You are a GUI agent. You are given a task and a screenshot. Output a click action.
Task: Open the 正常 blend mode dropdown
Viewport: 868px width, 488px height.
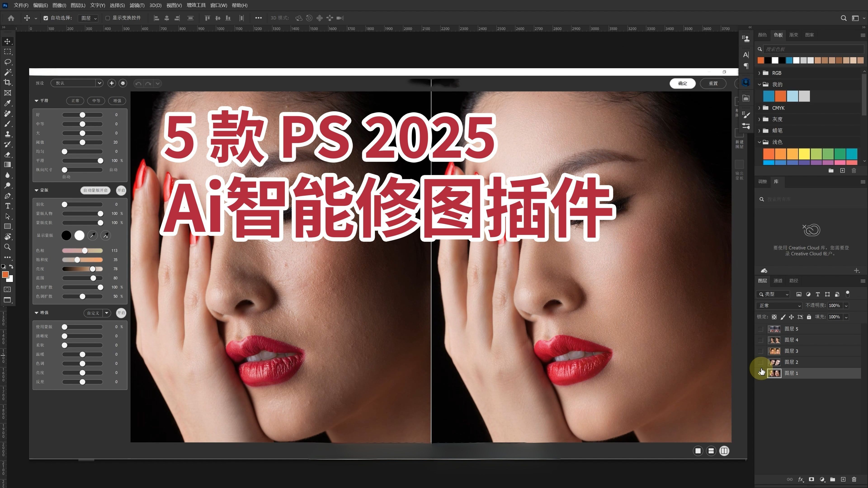click(779, 305)
